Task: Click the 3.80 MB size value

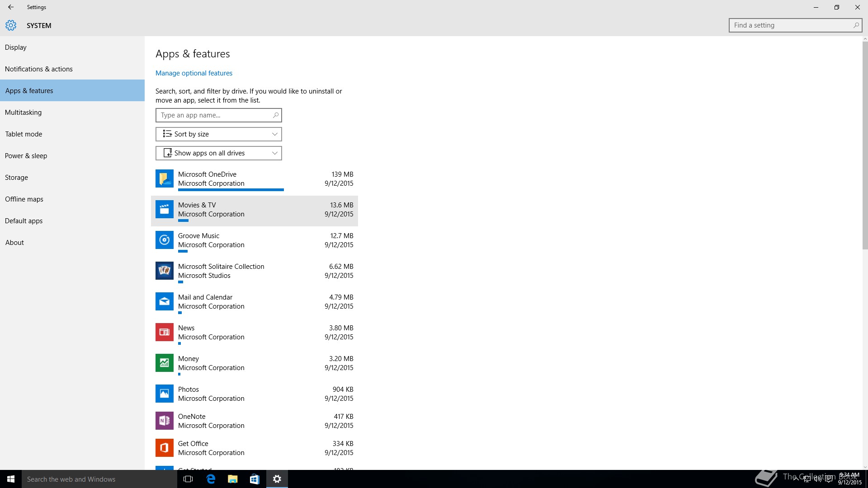Action: tap(341, 328)
